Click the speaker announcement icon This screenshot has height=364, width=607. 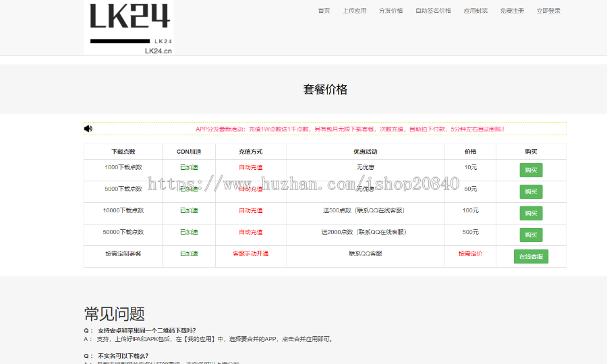coord(88,129)
